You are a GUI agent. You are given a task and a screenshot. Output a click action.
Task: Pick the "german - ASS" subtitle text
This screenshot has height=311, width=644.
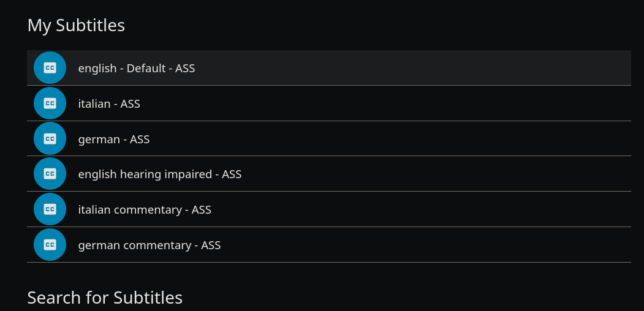[x=114, y=140]
